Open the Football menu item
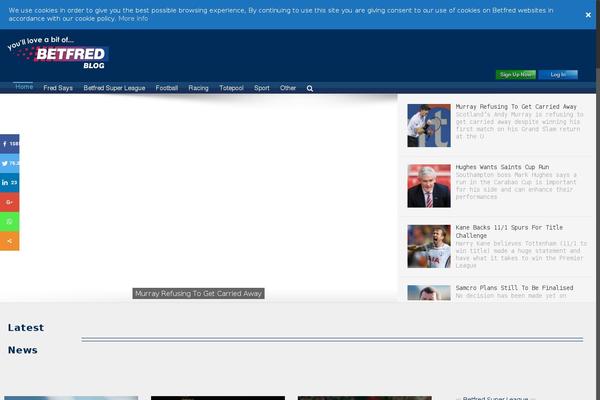 (x=166, y=88)
